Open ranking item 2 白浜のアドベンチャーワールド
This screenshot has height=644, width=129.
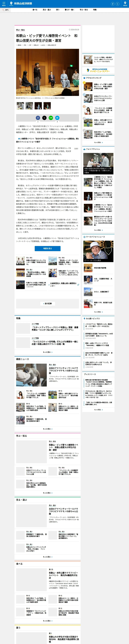[x=98, y=99]
